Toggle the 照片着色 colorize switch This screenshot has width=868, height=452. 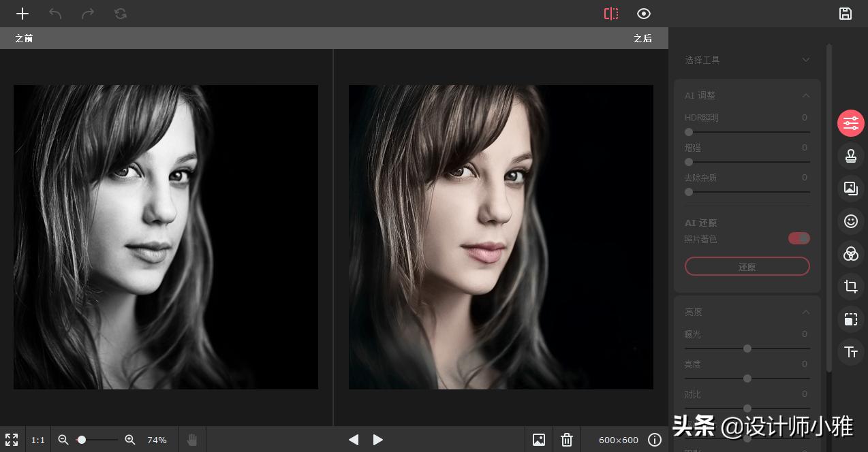coord(799,238)
